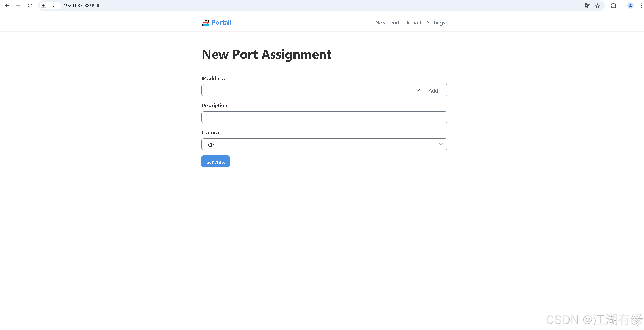Viewport: 644px width, 330px height.
Task: Reload the current page
Action: coord(30,5)
